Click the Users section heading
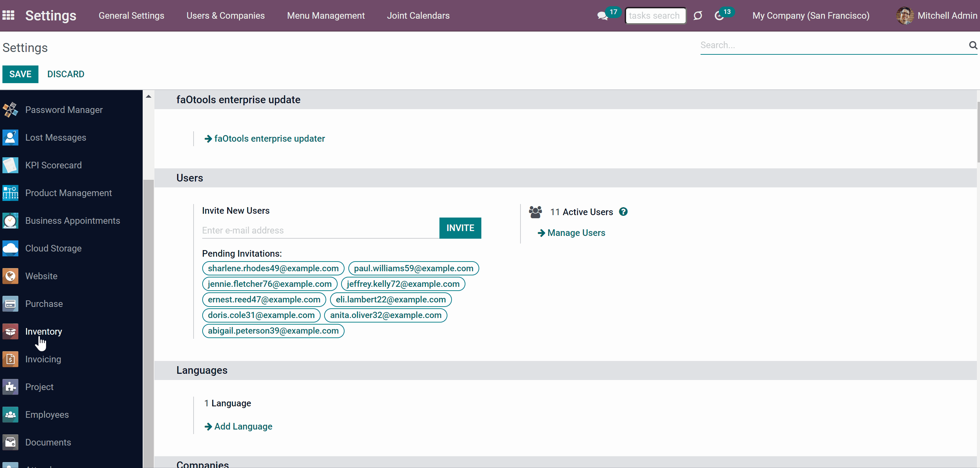 [189, 178]
